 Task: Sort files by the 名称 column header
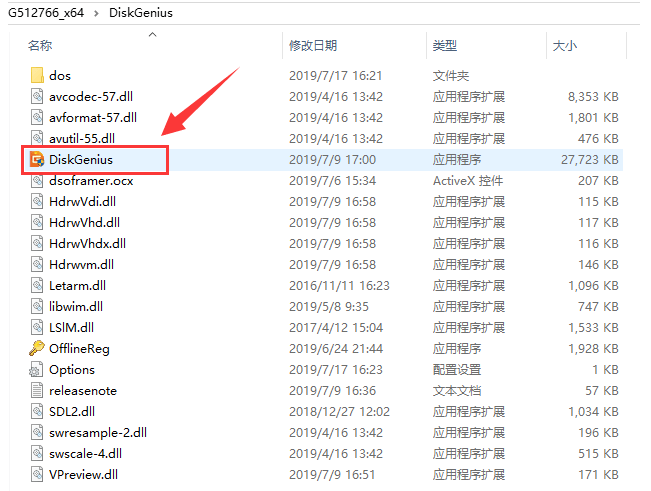[40, 45]
